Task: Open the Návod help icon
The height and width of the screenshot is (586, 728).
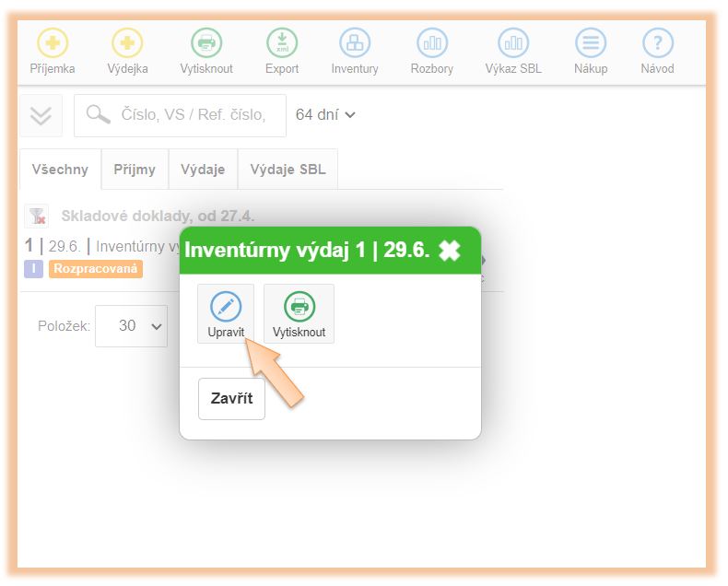Action: coord(657,43)
